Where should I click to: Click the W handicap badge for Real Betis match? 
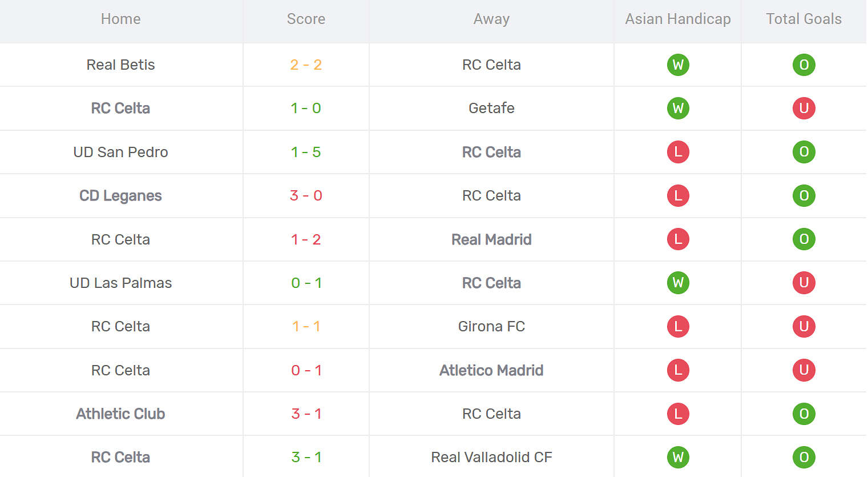point(678,65)
